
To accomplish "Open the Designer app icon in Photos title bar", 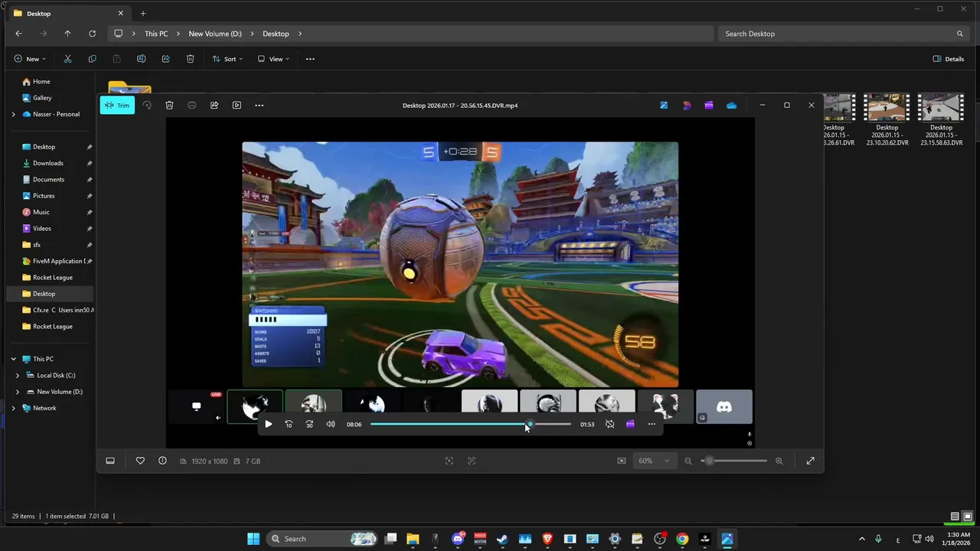I will (x=687, y=105).
